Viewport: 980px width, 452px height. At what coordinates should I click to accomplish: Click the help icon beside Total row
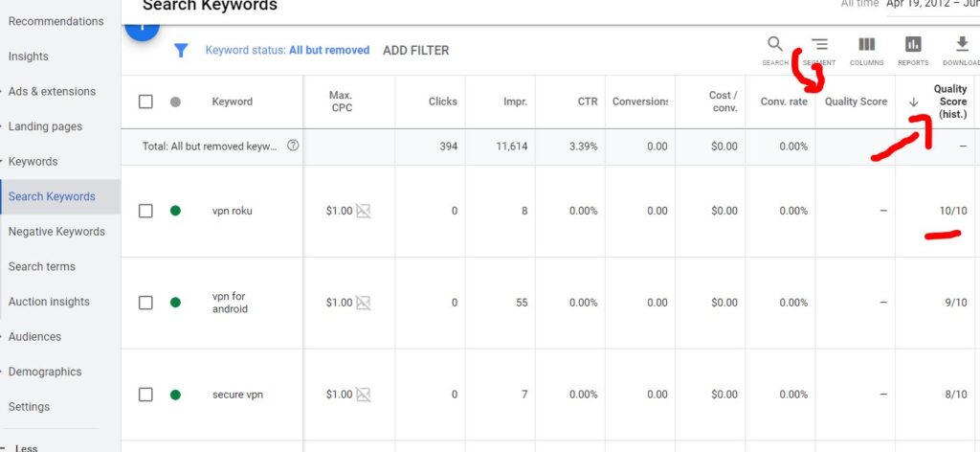tap(293, 147)
